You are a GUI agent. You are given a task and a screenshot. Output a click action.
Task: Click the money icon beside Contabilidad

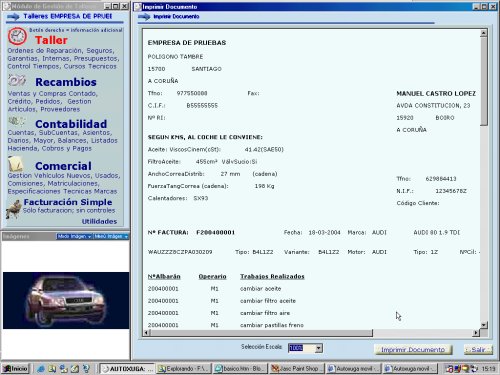pyautogui.click(x=16, y=121)
